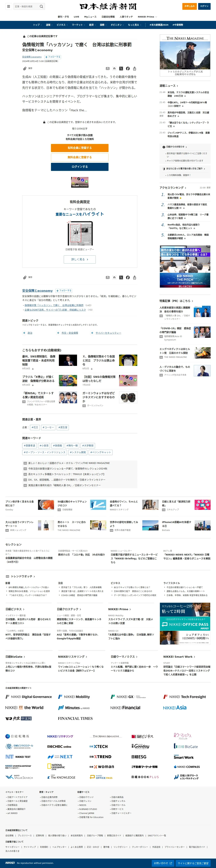Expand マーケット nav dropdown

(x=78, y=25)
